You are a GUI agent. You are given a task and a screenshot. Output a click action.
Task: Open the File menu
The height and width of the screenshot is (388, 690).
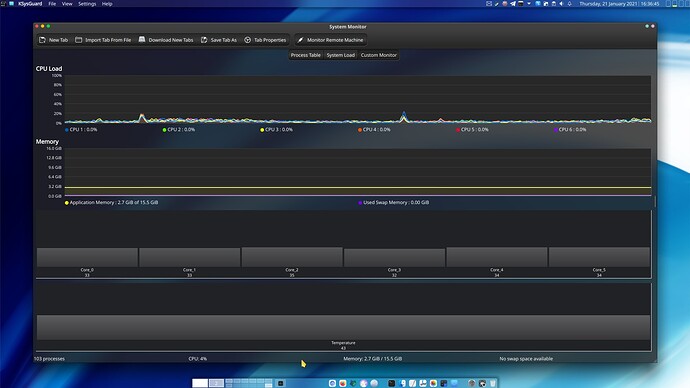(x=52, y=4)
